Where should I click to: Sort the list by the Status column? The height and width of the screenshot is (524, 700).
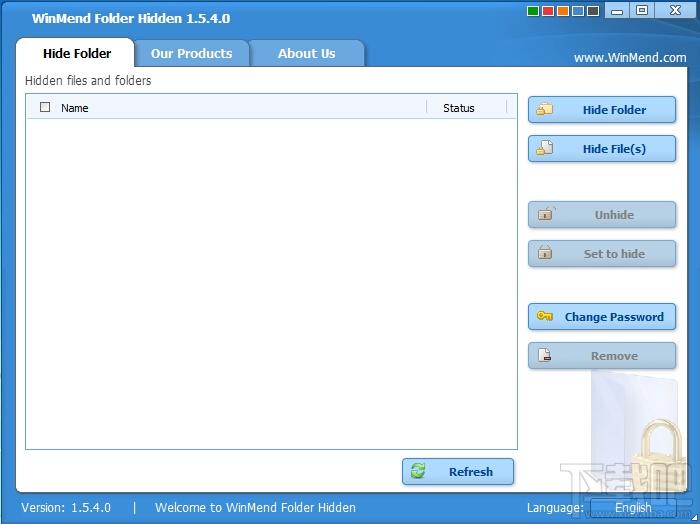tap(467, 108)
